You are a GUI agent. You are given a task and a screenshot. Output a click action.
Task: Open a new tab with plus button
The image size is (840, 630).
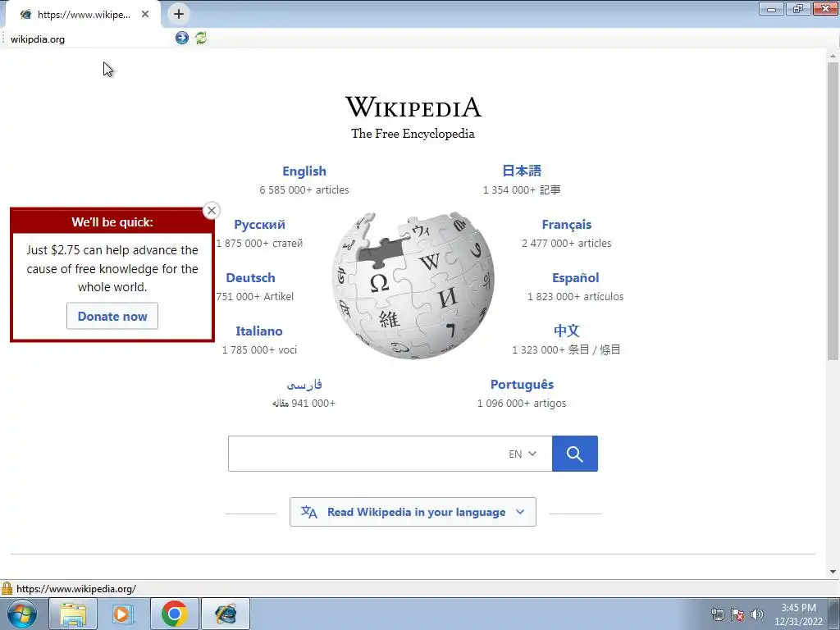click(179, 14)
